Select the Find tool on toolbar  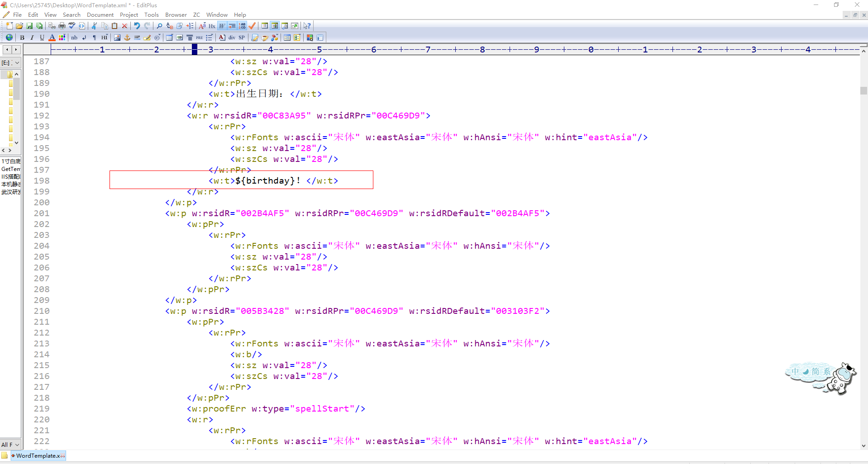[159, 26]
